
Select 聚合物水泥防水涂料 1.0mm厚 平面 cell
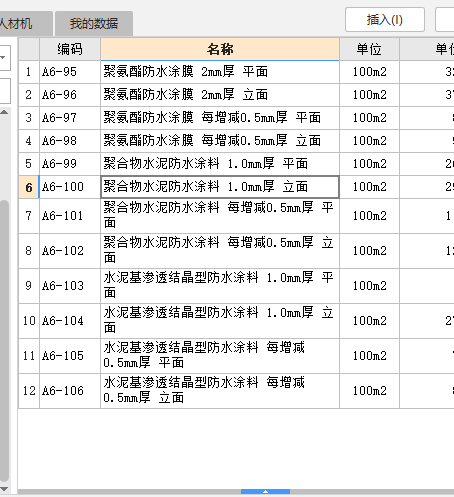[220, 164]
